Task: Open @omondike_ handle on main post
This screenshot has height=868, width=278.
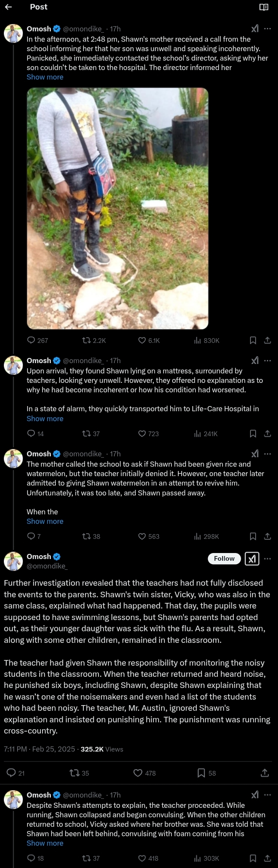Action: (47, 566)
